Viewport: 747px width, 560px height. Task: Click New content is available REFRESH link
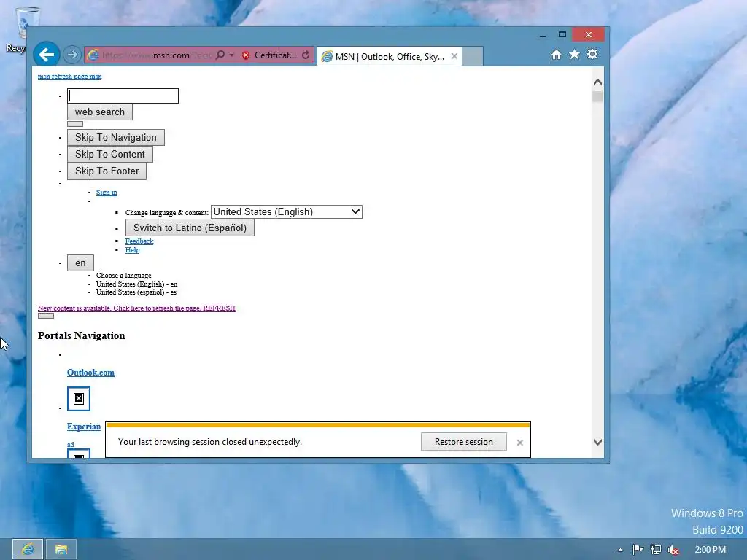136,308
